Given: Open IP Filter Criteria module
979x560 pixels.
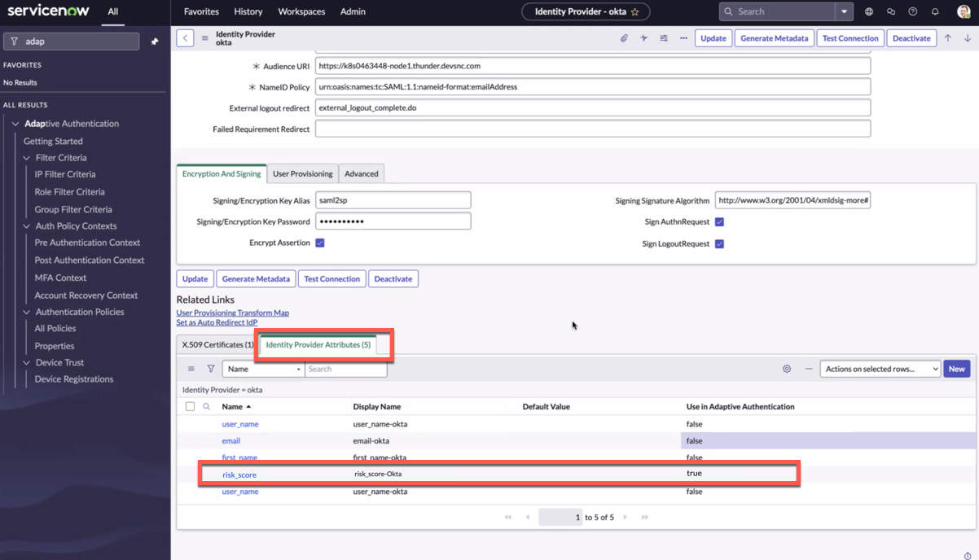Looking at the screenshot, I should click(x=65, y=174).
